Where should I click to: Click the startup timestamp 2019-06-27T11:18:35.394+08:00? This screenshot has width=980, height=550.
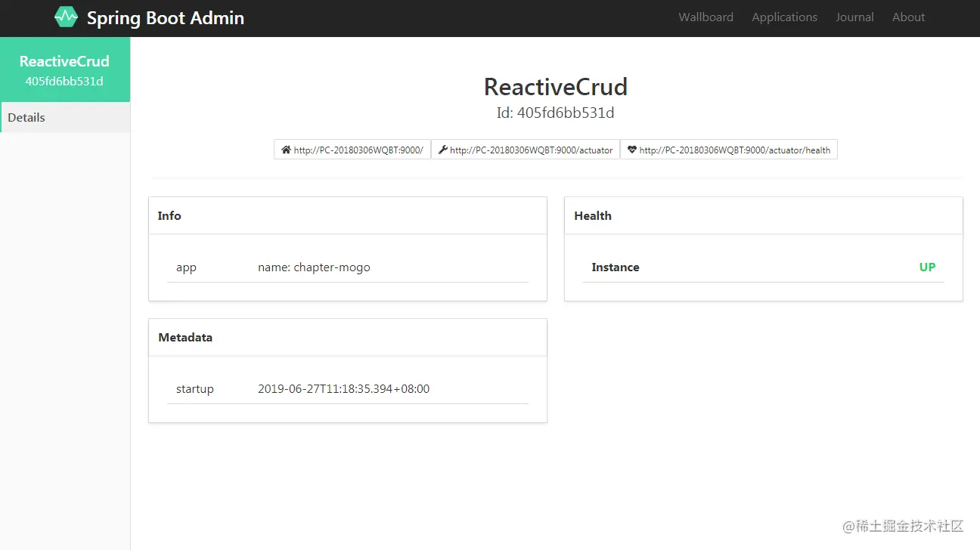pos(343,389)
